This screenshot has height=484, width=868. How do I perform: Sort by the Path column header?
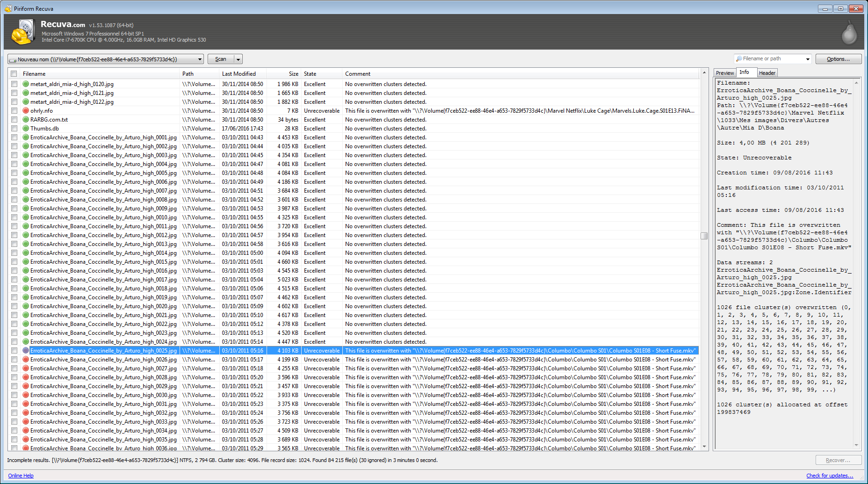200,74
